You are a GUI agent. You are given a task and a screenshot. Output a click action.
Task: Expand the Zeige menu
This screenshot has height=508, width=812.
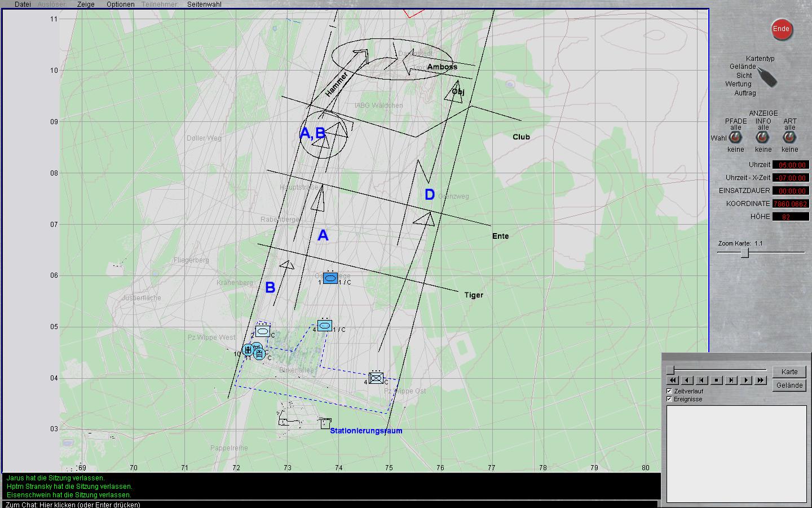86,5
